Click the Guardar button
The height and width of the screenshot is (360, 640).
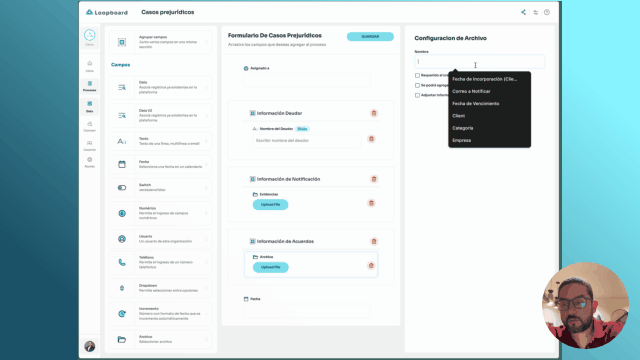click(x=370, y=36)
